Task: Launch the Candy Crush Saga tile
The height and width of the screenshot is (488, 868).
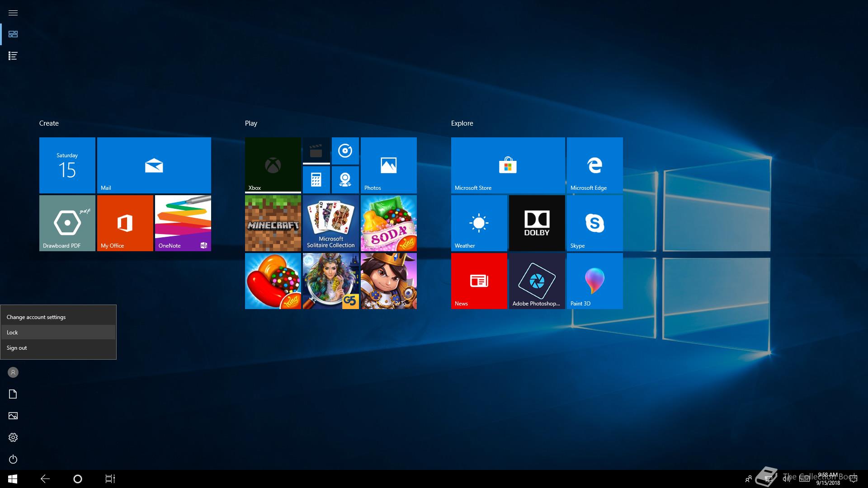Action: coord(273,281)
